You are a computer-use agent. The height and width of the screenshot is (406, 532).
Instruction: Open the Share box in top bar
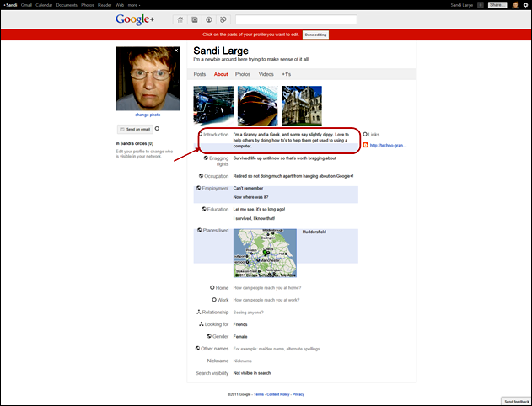497,5
